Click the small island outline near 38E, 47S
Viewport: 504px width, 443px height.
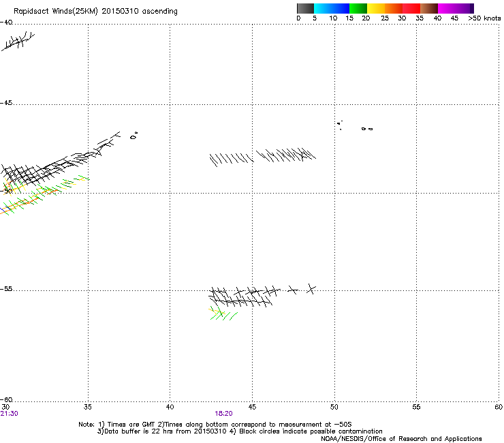click(x=133, y=136)
